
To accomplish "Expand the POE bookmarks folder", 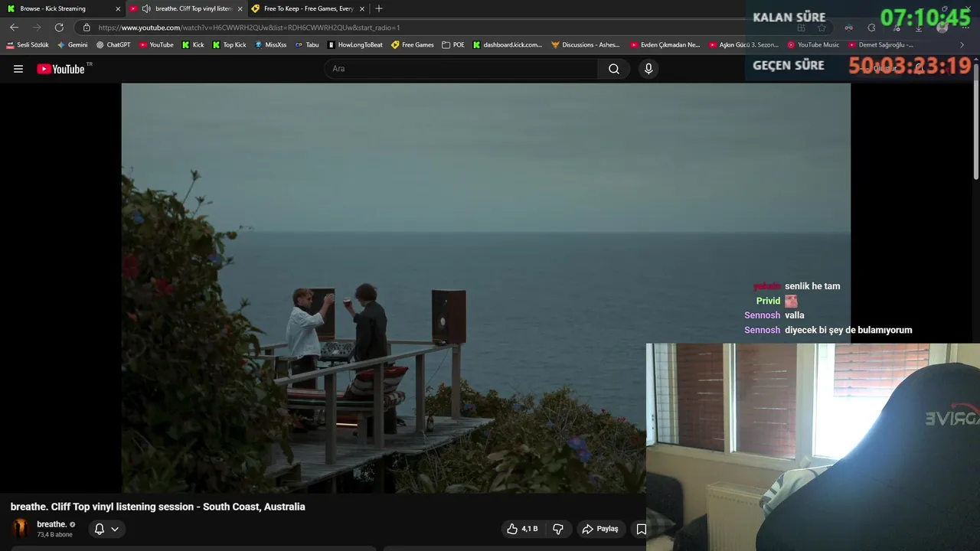I will pos(453,45).
